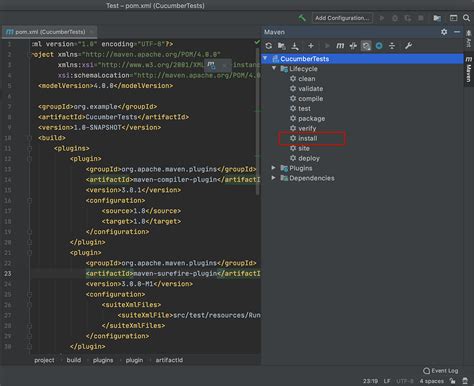This screenshot has height=386, width=474.
Task: Load Maven changes floating icon in editor
Action: click(211, 65)
